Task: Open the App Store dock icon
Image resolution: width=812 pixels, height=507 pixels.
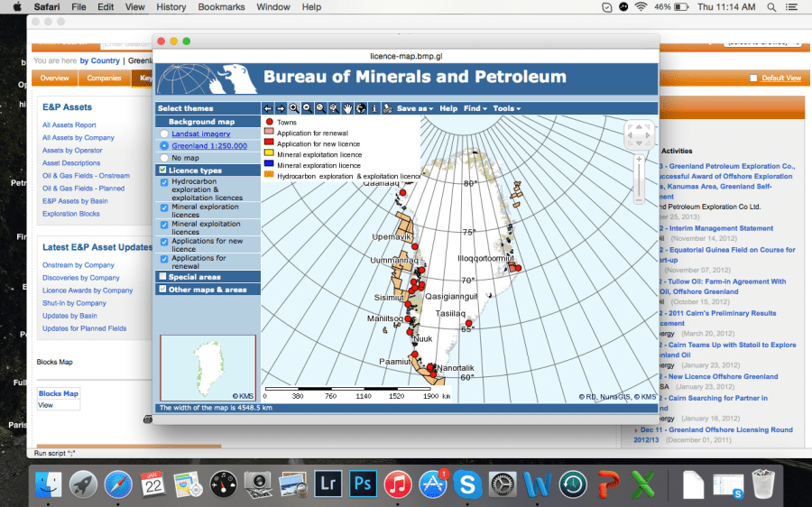Action: pyautogui.click(x=433, y=484)
